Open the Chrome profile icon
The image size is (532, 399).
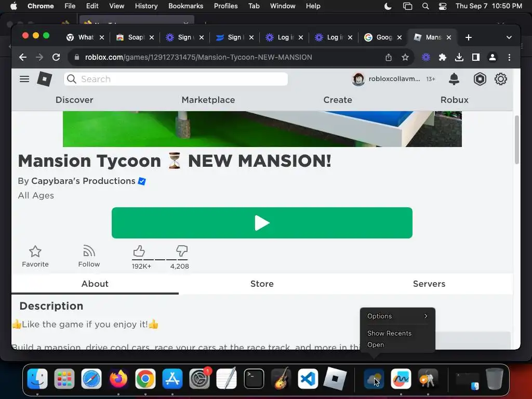493,57
